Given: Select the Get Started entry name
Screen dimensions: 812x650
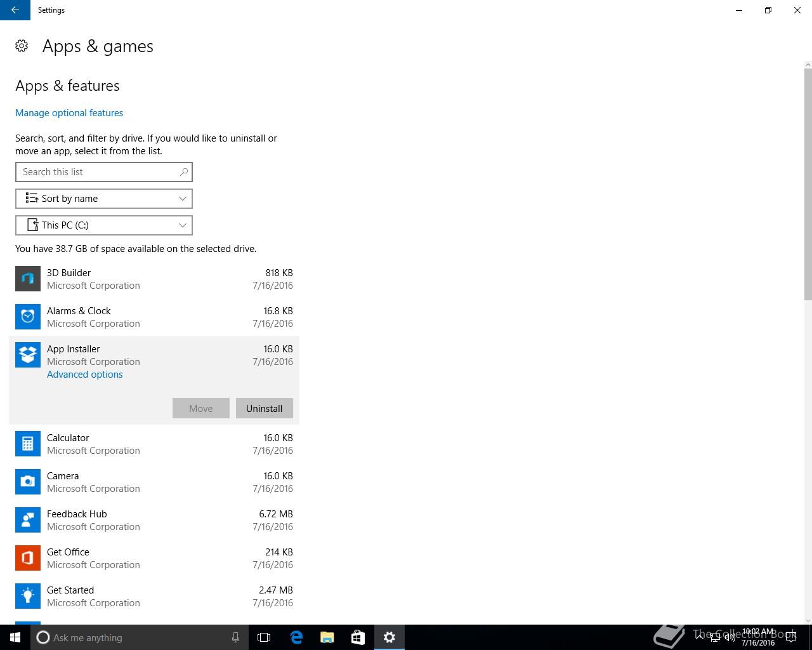Looking at the screenshot, I should [x=70, y=590].
